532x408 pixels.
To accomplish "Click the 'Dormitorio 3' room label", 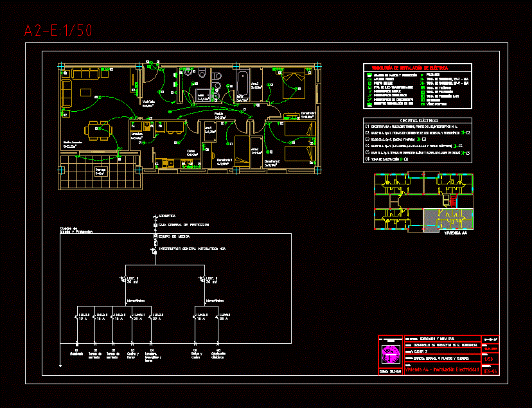I will [224, 162].
